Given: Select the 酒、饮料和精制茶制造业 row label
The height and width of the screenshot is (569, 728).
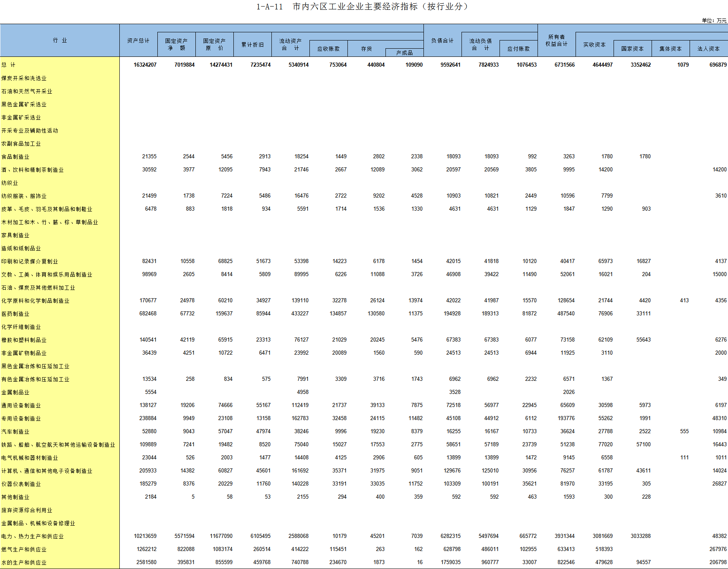Looking at the screenshot, I should (x=32, y=170).
